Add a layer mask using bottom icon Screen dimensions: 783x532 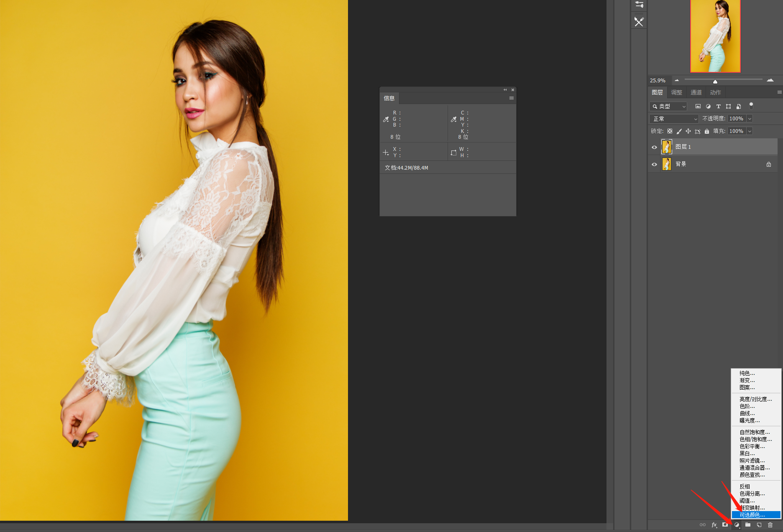coord(725,525)
